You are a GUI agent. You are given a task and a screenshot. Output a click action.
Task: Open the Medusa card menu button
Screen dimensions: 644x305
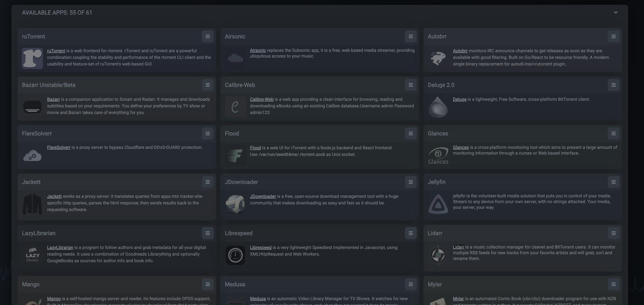411,284
